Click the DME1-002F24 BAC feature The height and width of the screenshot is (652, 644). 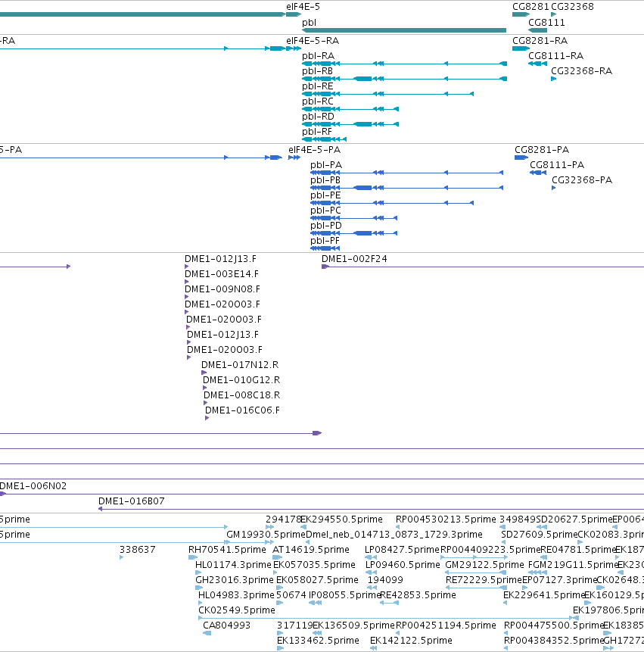483,267
